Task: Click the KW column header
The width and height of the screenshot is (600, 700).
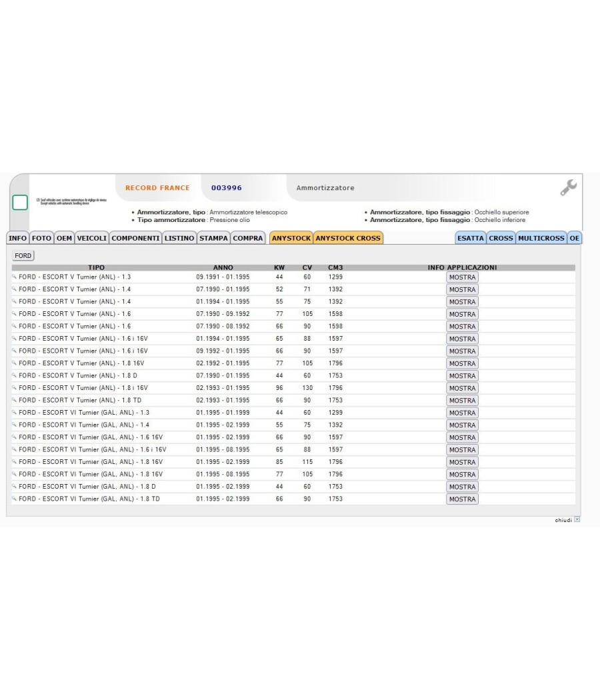Action: pyautogui.click(x=279, y=267)
